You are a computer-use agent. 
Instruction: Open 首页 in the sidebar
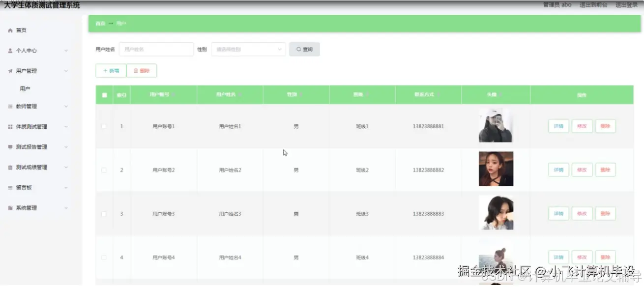[x=21, y=30]
